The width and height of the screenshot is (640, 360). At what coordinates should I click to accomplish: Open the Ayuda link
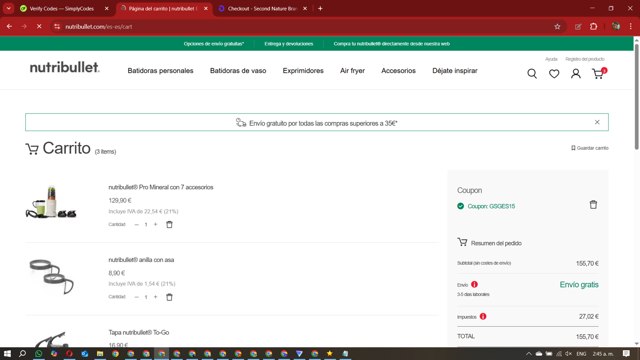click(551, 59)
